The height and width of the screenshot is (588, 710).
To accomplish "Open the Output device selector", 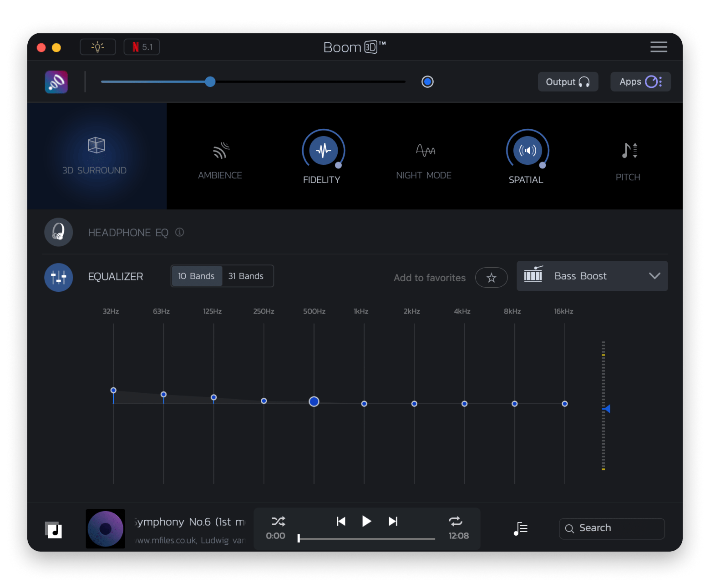I will (568, 82).
